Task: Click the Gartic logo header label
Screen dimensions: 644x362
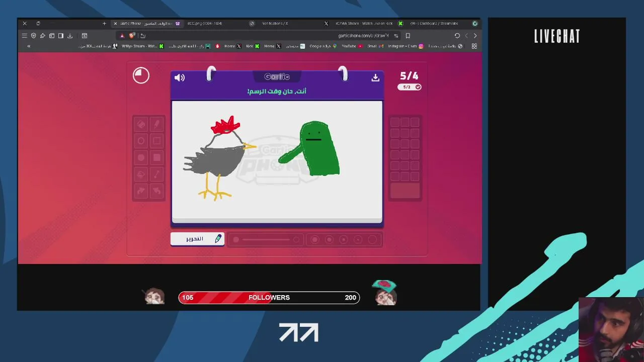Action: (x=277, y=77)
